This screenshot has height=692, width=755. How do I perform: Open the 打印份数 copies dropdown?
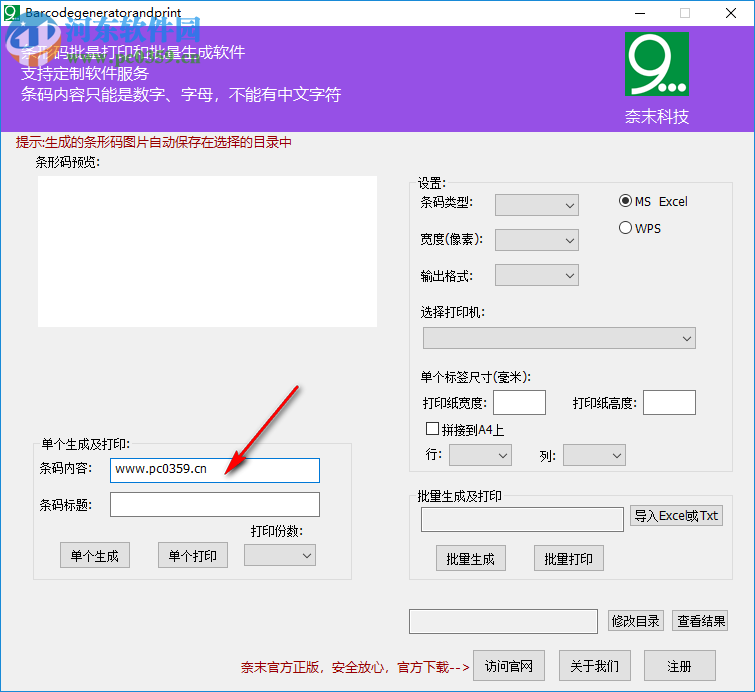280,555
